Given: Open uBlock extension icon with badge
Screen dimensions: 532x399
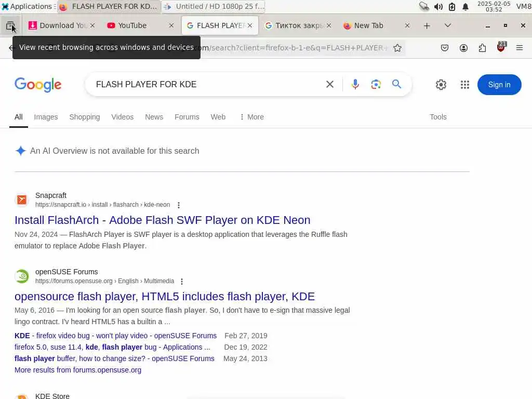Looking at the screenshot, I should pyautogui.click(x=501, y=47).
